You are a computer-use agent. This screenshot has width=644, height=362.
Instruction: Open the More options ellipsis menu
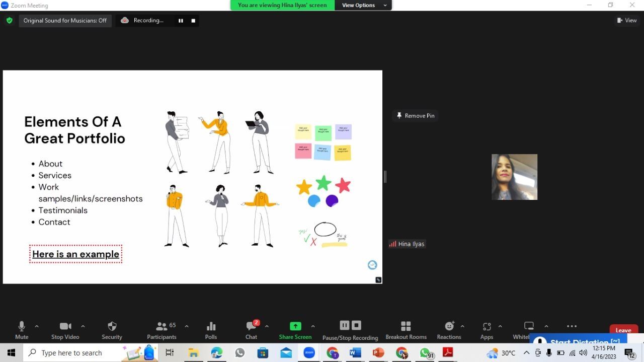click(x=572, y=326)
